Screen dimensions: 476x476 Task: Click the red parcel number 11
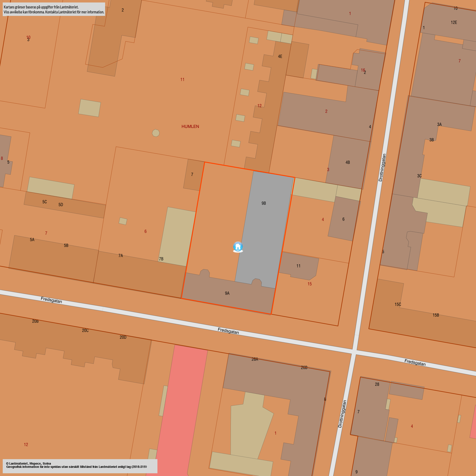point(182,80)
